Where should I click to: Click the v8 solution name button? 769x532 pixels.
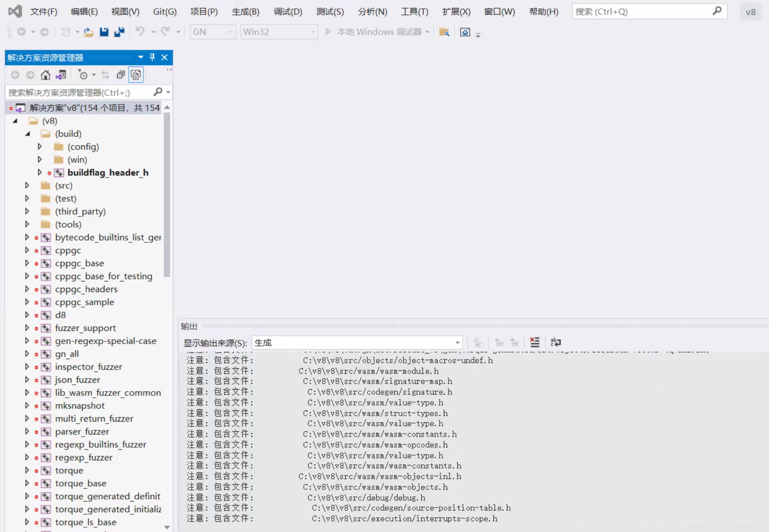pos(750,12)
